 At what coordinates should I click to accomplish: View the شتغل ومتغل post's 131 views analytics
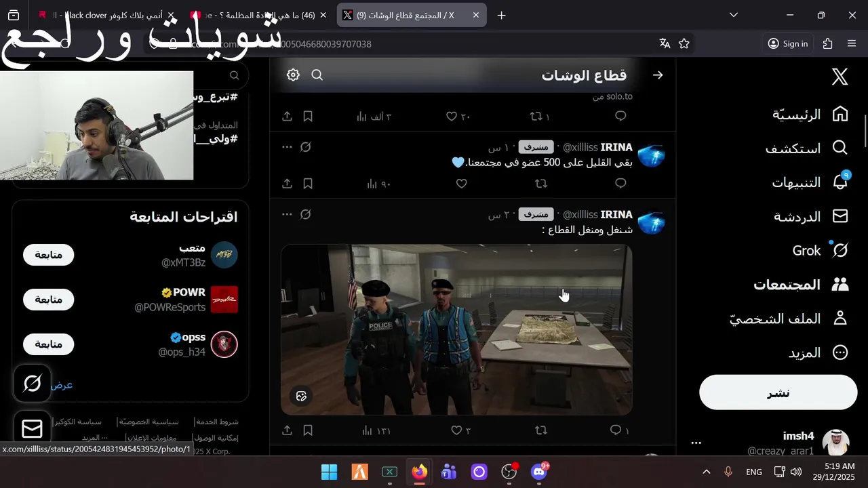coord(376,430)
